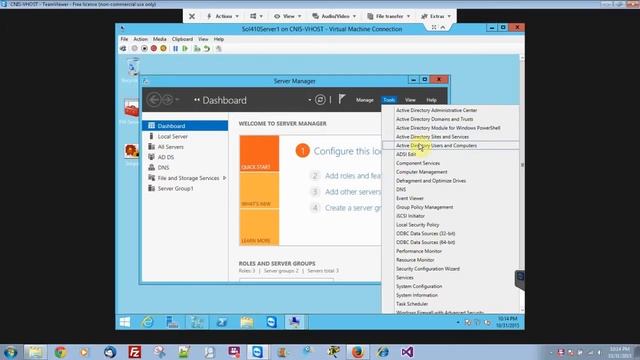Open the Help menu in Virtual Machine Connection
Screen dimensions: 640x360
(219, 39)
